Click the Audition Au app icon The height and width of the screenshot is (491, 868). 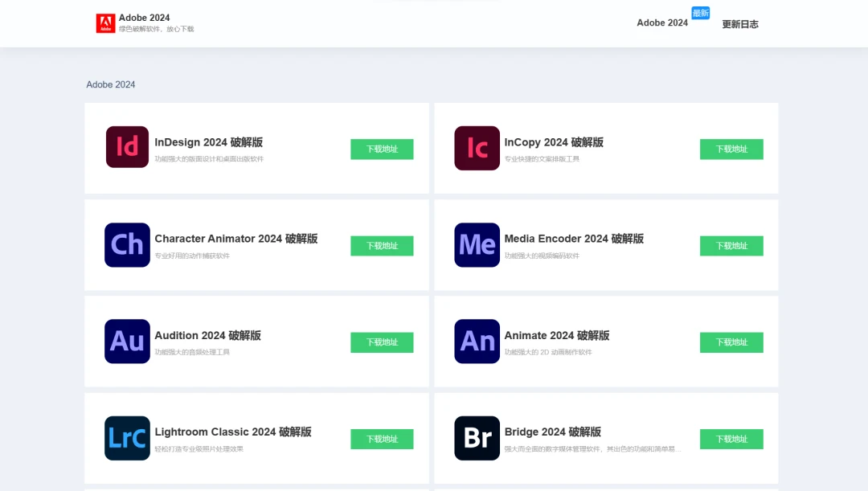127,342
